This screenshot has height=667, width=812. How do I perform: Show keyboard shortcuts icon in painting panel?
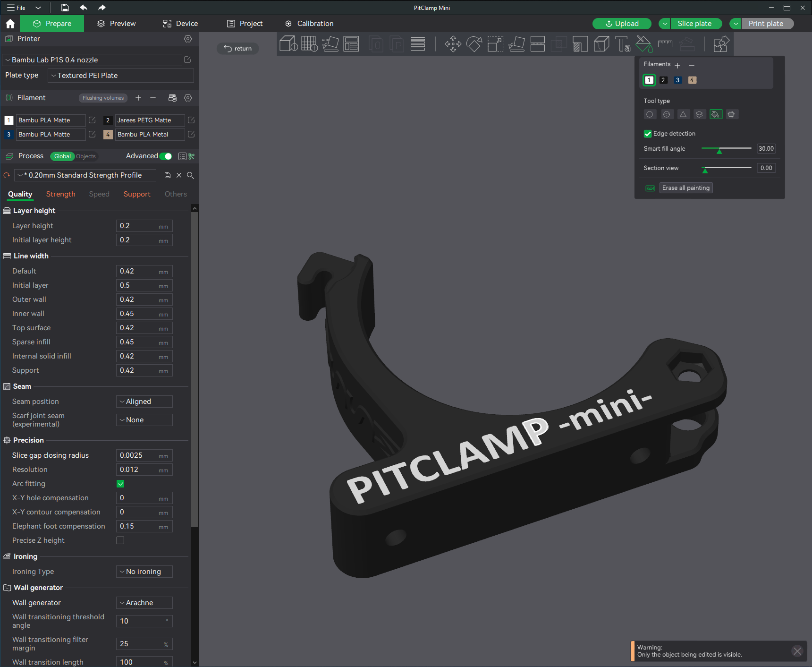click(650, 188)
